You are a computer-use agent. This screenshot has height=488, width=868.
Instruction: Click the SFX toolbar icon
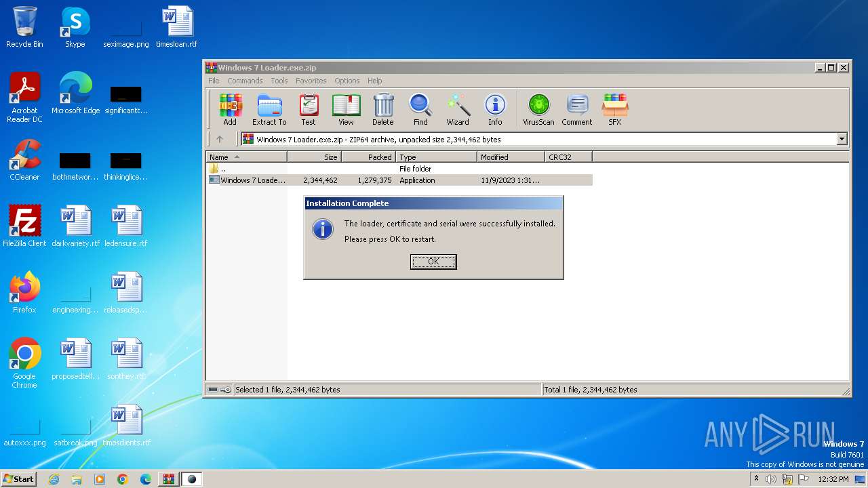coord(615,110)
